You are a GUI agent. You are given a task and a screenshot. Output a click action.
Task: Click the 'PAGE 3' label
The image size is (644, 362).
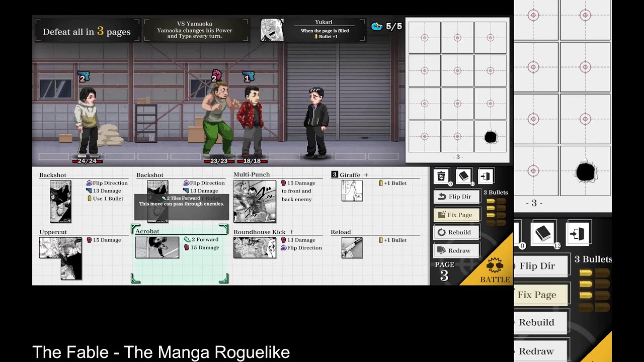(444, 271)
